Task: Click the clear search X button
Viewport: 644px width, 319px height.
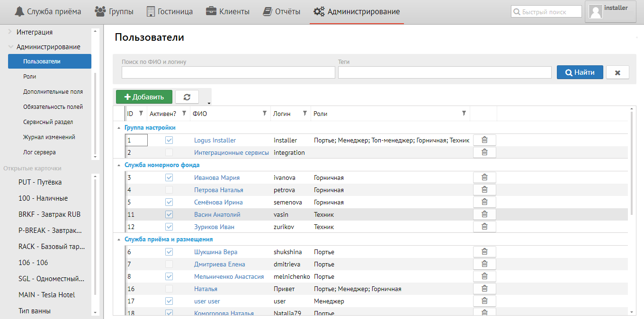Action: tap(617, 72)
